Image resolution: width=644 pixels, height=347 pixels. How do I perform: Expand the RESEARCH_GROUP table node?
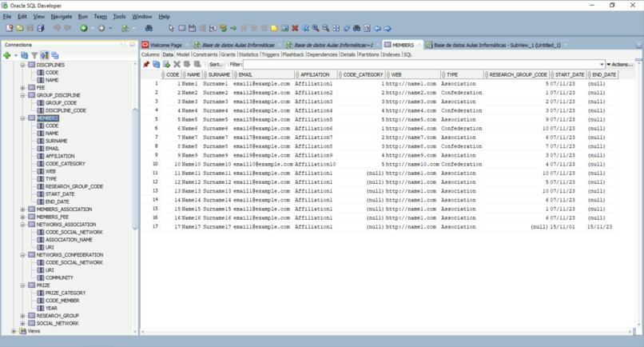click(22, 316)
